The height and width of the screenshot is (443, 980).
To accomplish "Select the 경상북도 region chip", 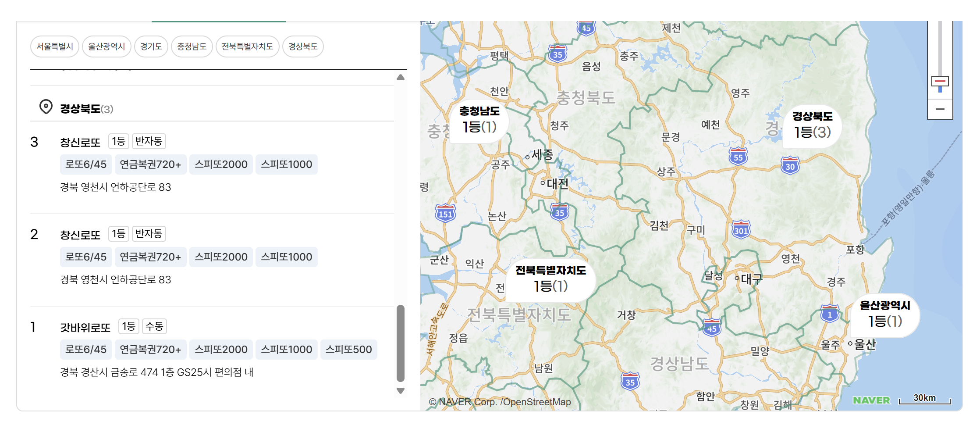I will [303, 46].
